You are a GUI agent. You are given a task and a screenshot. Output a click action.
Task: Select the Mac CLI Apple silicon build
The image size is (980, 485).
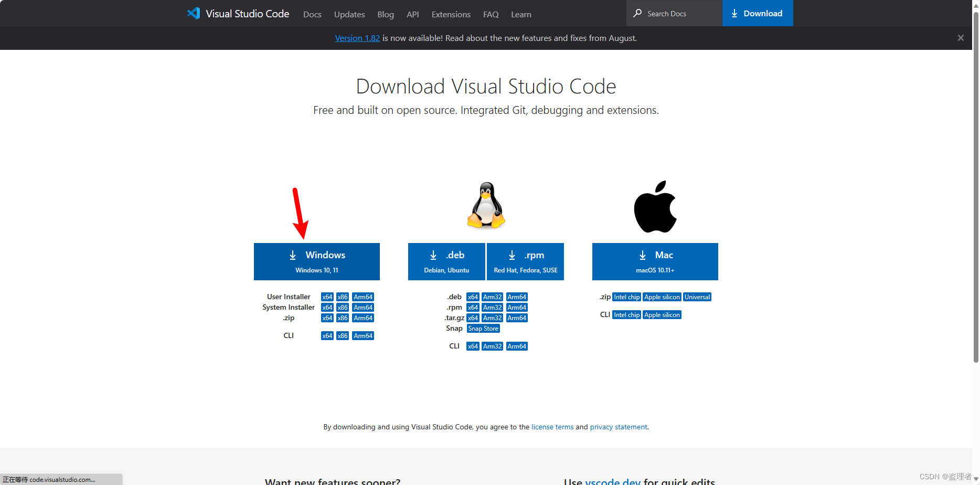(x=662, y=315)
